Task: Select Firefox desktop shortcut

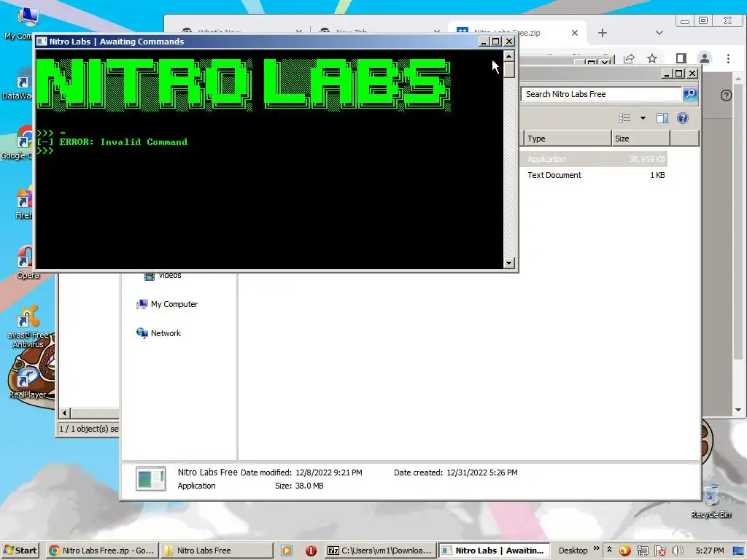Action: coord(23,203)
